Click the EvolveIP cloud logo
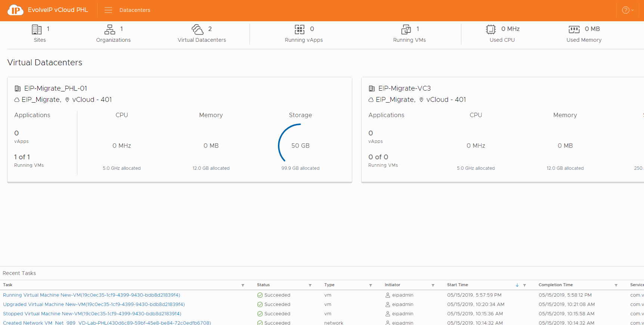This screenshot has width=644, height=325. (x=15, y=10)
